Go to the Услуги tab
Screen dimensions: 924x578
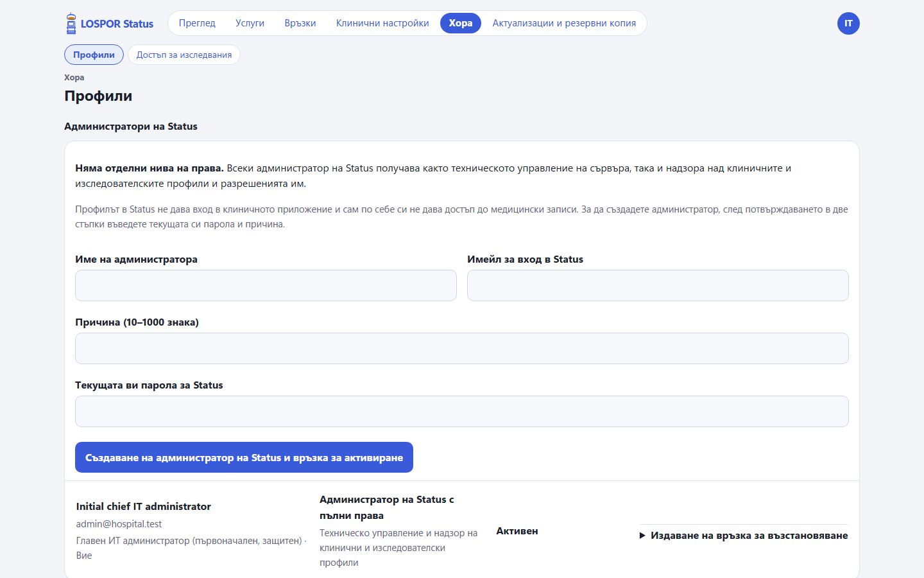coord(250,23)
